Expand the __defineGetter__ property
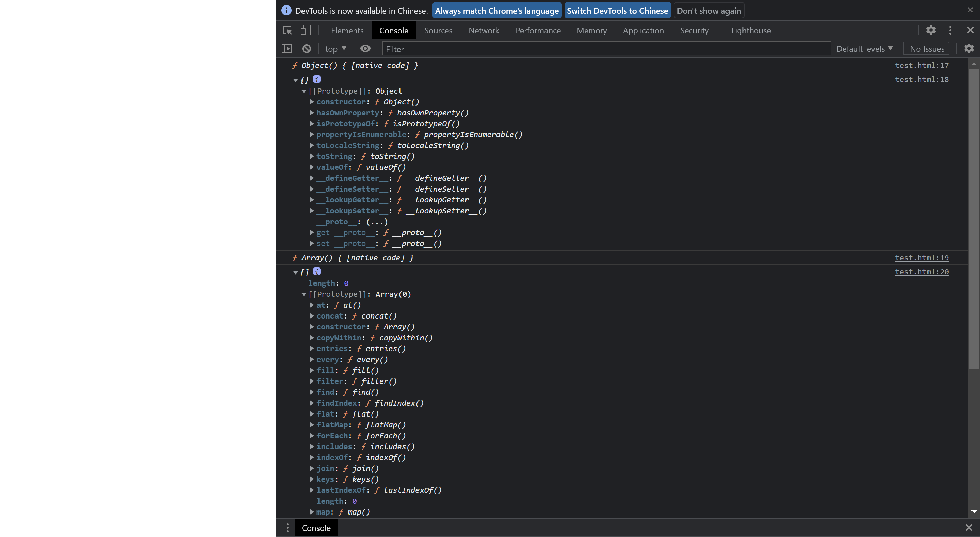The width and height of the screenshot is (980, 537). pyautogui.click(x=312, y=178)
